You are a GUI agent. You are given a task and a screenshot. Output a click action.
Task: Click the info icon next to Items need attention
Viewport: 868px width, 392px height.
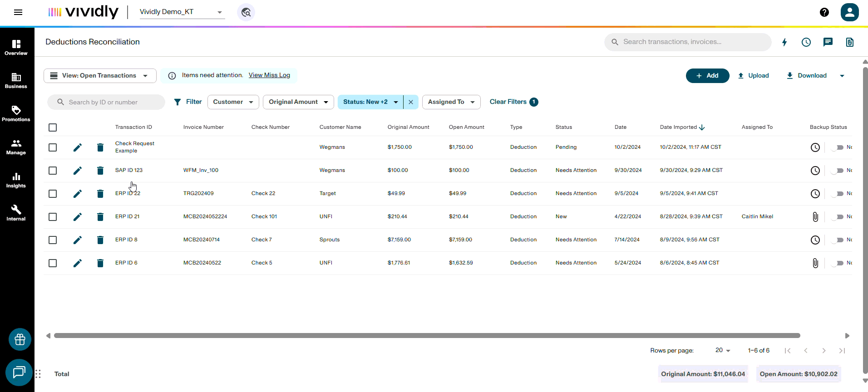172,76
